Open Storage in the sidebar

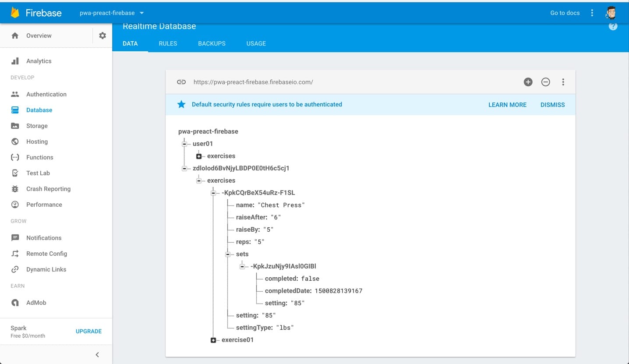pyautogui.click(x=37, y=126)
